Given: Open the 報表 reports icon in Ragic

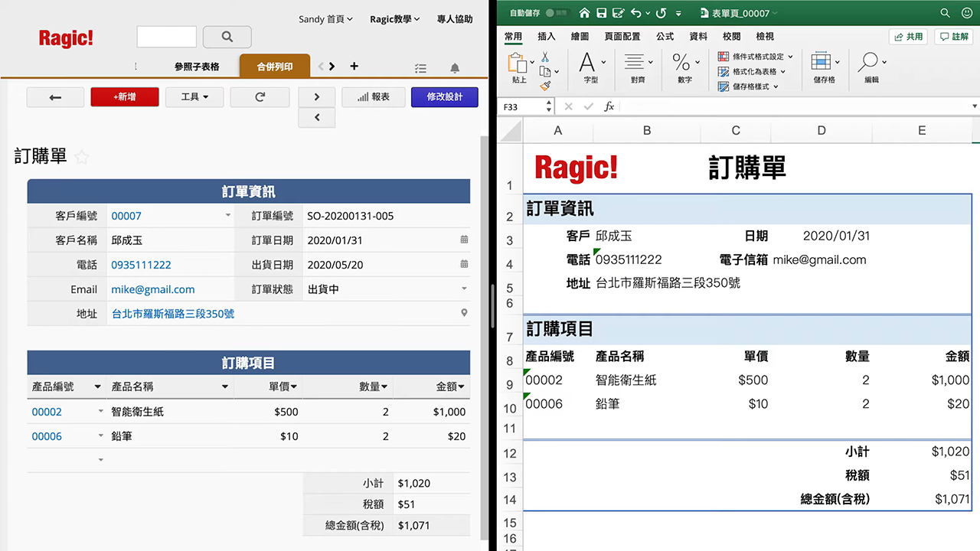Looking at the screenshot, I should pos(373,97).
